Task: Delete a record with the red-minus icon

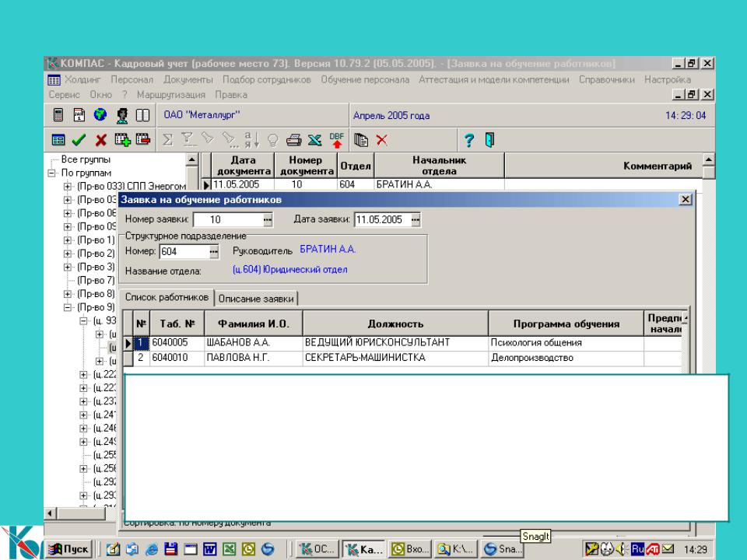Action: 143,139
